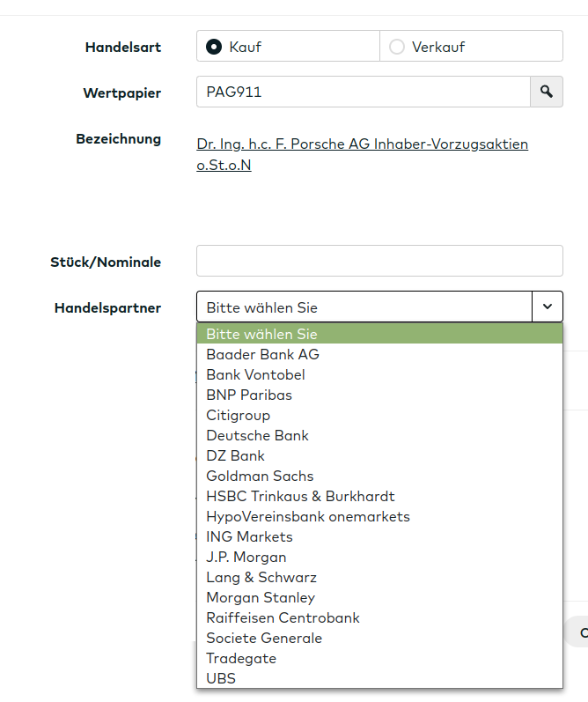The height and width of the screenshot is (702, 588).
Task: Select Tradegate as trading partner
Action: (240, 658)
